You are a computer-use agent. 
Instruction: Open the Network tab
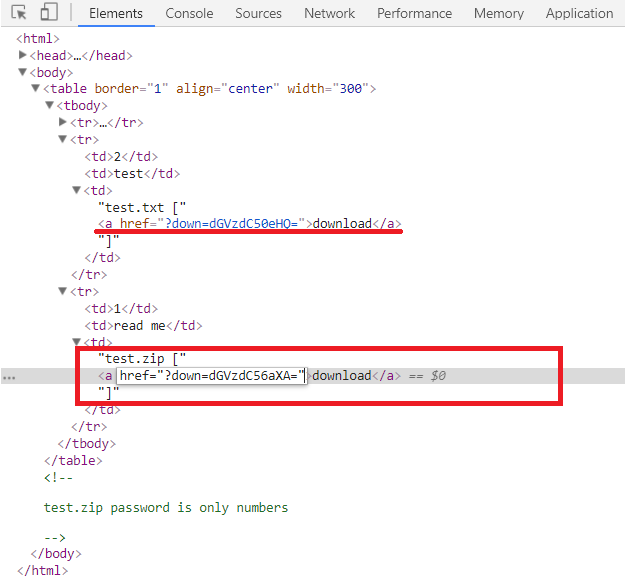click(x=329, y=13)
